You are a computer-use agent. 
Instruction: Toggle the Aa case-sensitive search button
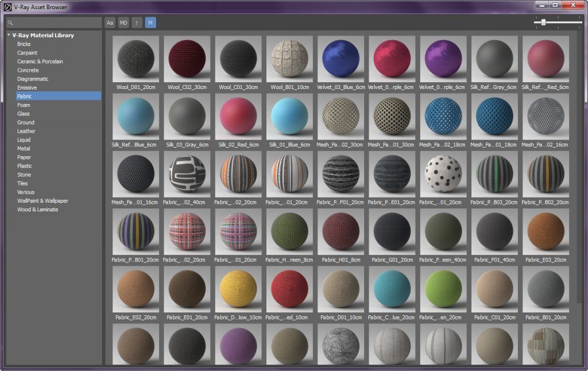[110, 22]
